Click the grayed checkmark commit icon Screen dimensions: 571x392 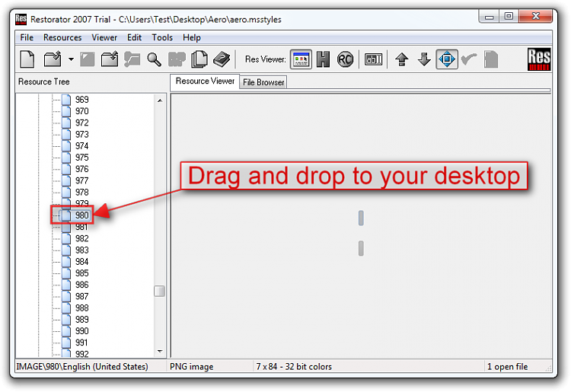pos(469,59)
